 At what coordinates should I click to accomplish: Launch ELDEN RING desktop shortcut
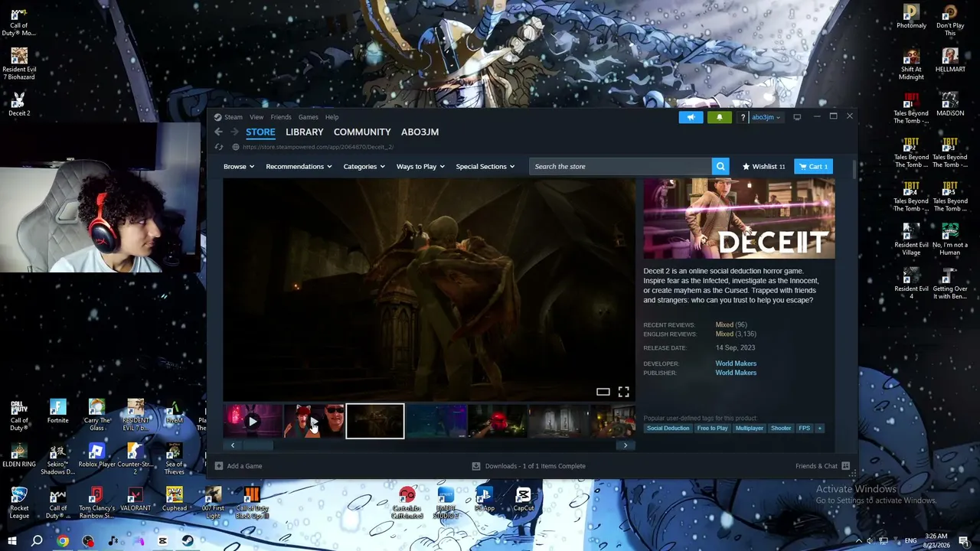coord(19,456)
